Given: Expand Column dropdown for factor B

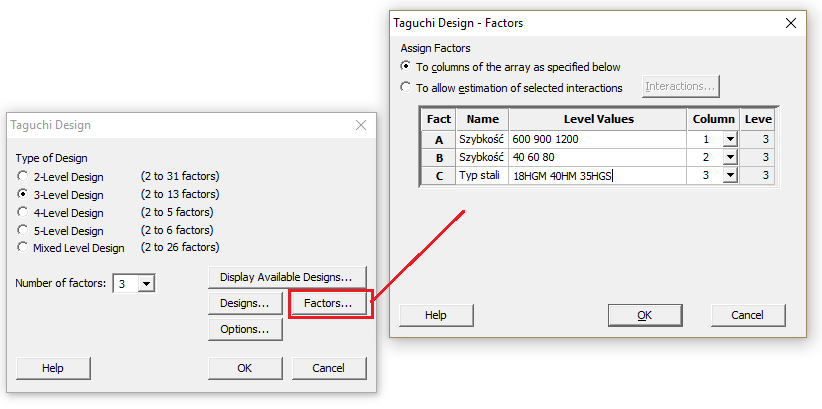Looking at the screenshot, I should 729,158.
